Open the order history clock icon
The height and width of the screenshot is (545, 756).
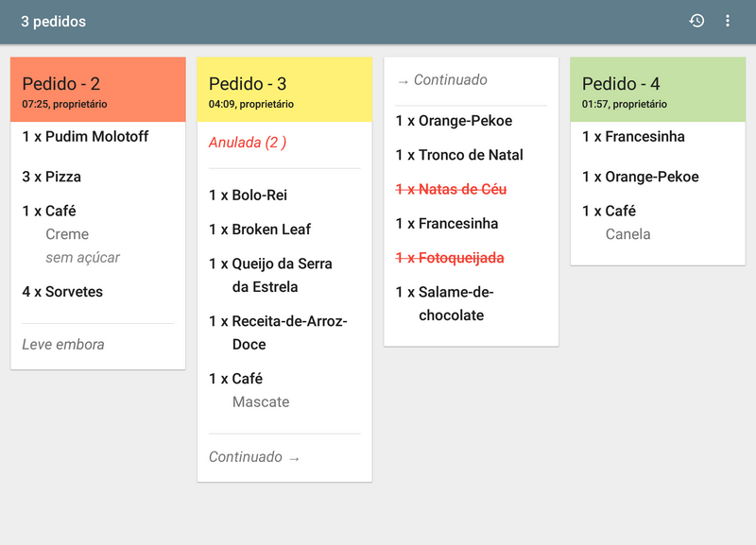696,21
